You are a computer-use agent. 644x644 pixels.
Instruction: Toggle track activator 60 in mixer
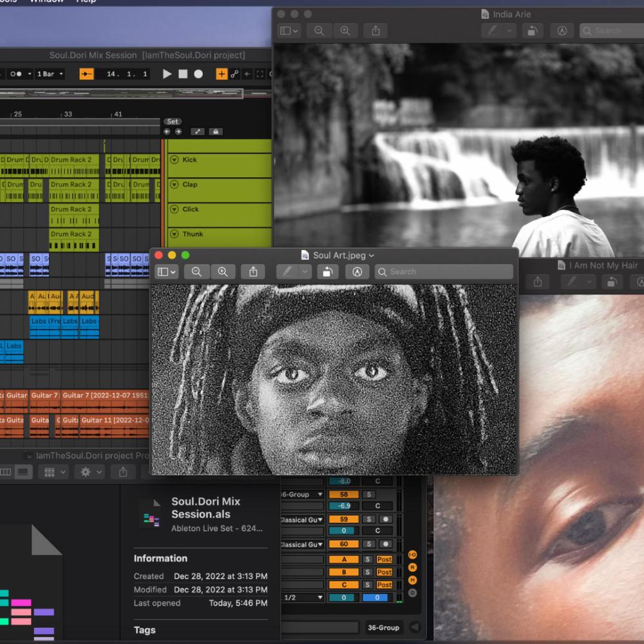[344, 544]
